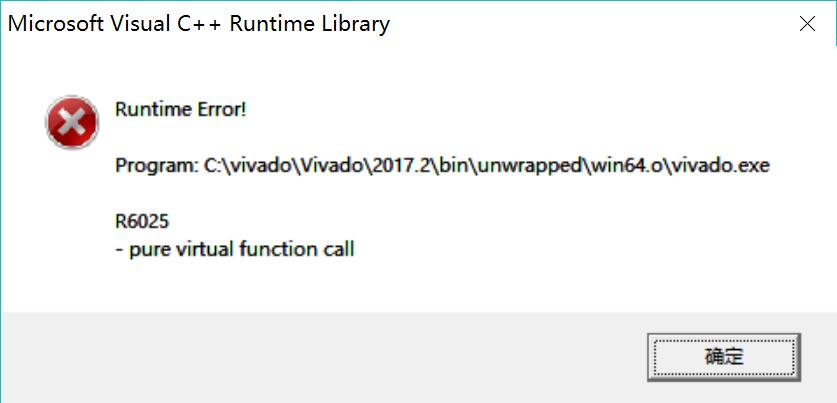Close the Runtime Library dialog
This screenshot has width=837, height=403.
point(807,24)
